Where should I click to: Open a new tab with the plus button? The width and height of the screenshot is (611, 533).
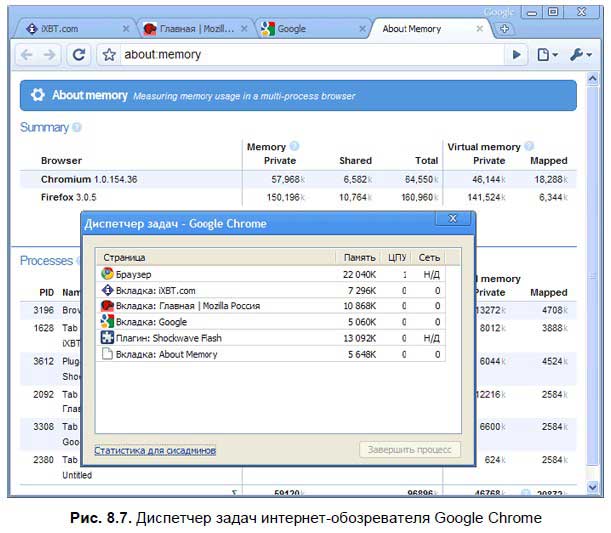(505, 29)
